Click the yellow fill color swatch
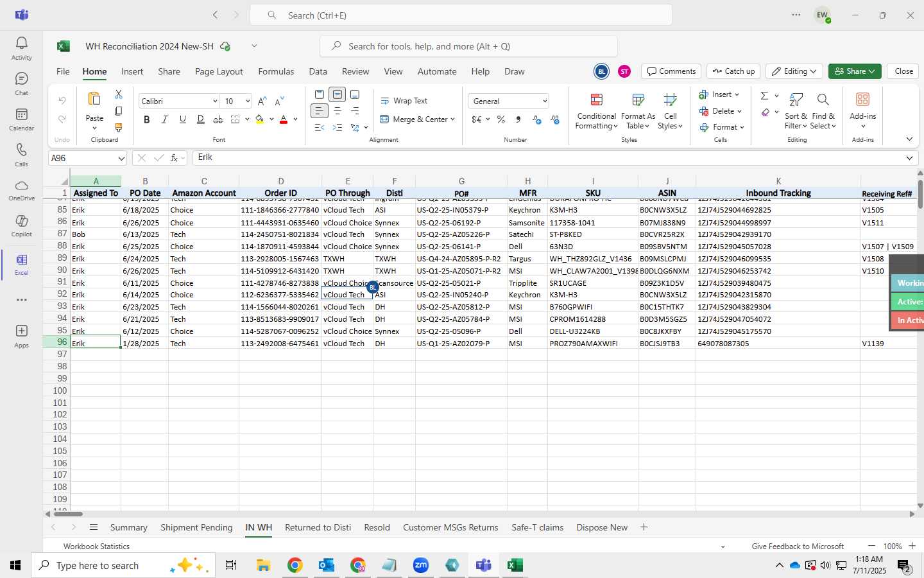Viewport: 924px width, 578px height. 259,119
